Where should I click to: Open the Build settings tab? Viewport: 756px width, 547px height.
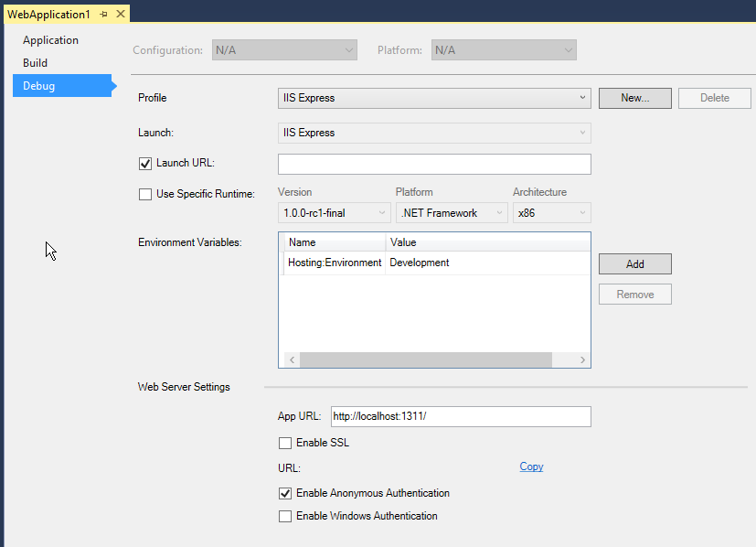point(36,63)
